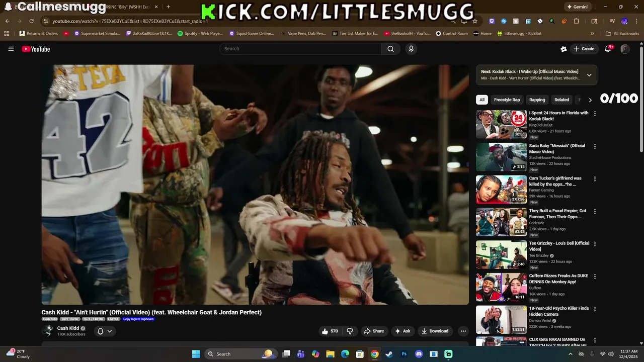Open Tier List Maker bookmark
The width and height of the screenshot is (644, 362).
click(x=355, y=34)
